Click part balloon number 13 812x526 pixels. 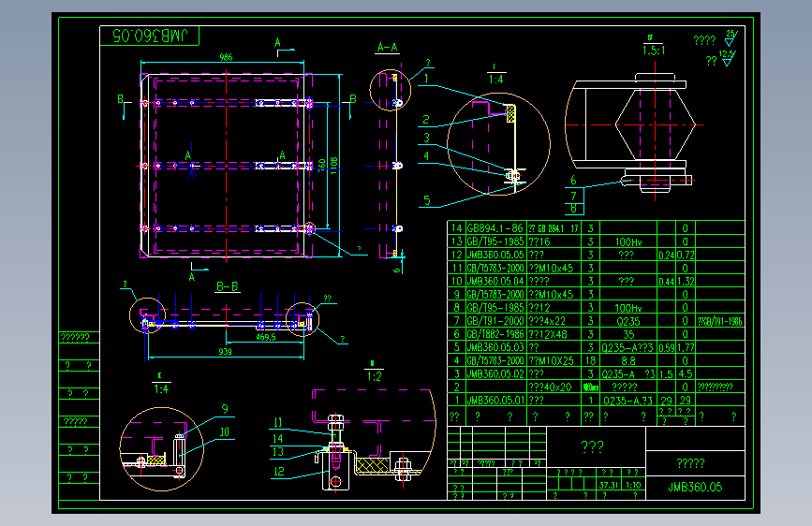[278, 451]
